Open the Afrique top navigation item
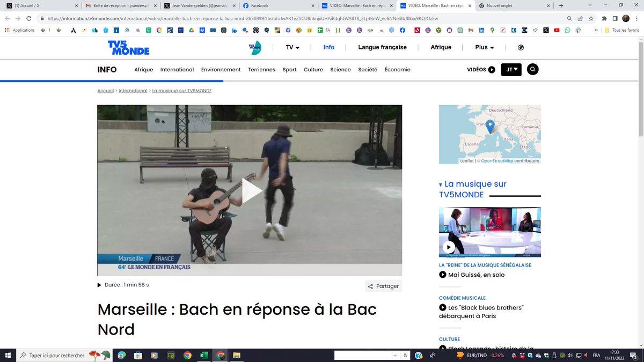 pos(441,47)
